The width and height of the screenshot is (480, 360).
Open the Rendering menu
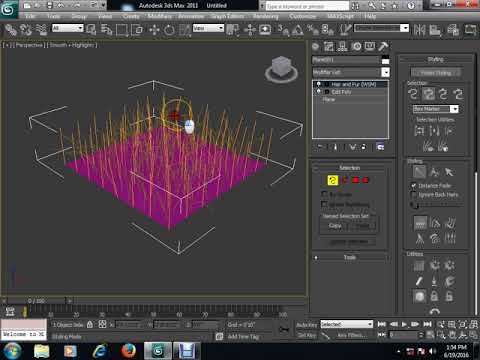(266, 16)
